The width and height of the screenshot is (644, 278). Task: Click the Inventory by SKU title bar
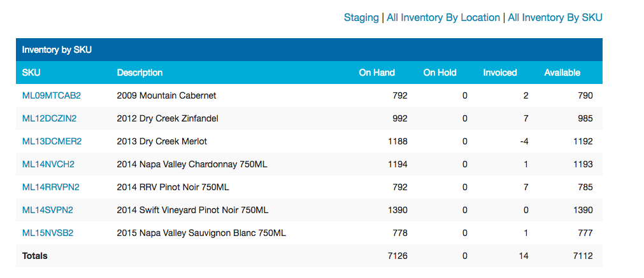pos(309,50)
